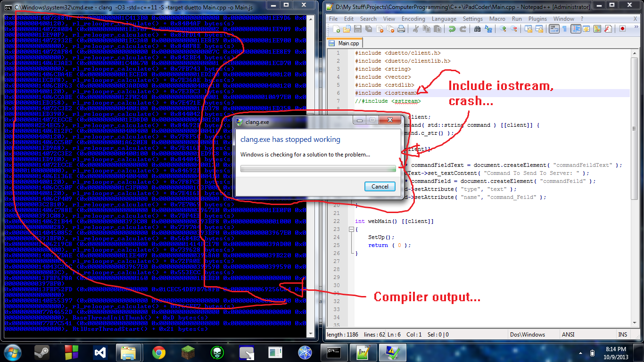Open the File menu
The image size is (644, 362).
(333, 19)
